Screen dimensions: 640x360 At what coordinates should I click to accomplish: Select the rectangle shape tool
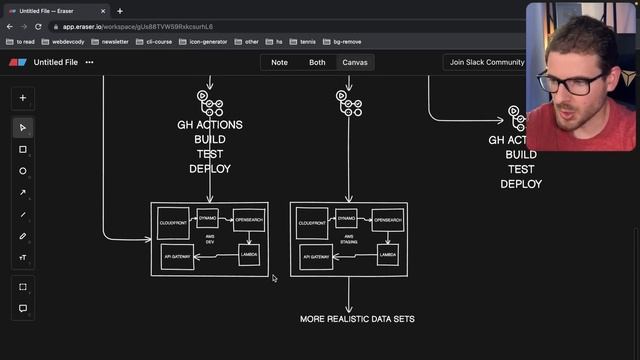pyautogui.click(x=23, y=149)
